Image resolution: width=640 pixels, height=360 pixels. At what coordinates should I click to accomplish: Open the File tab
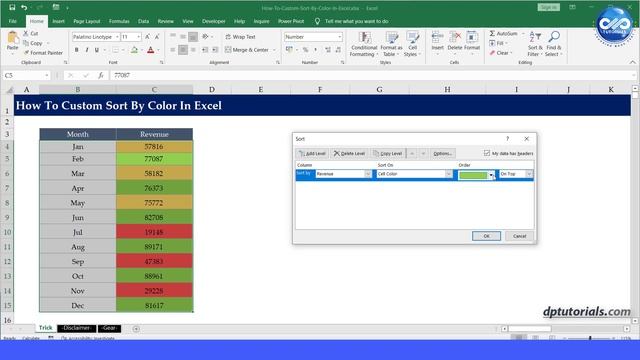[x=13, y=21]
